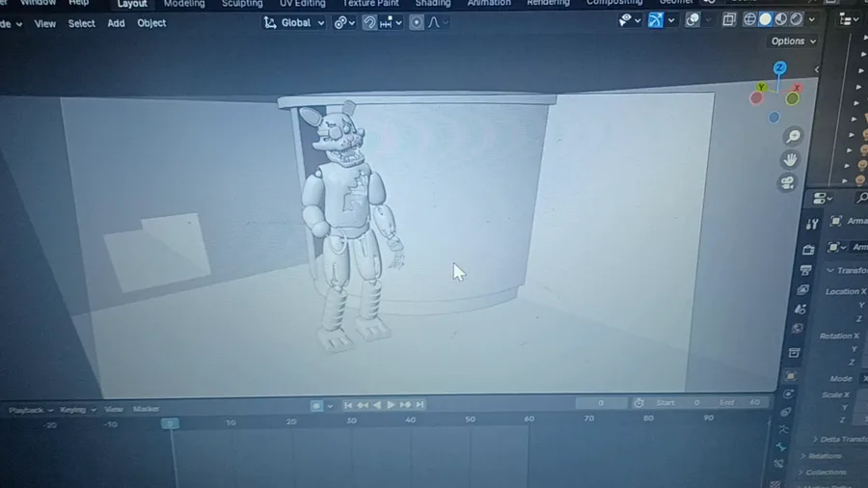Click the green Y axis on navigation gizmo
The image size is (868, 488).
click(x=762, y=87)
